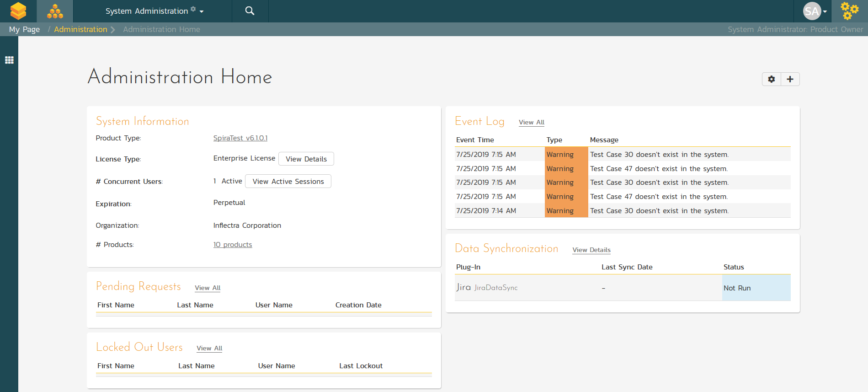Expand the System Administration dropdown
Image resolution: width=868 pixels, height=392 pixels.
click(x=154, y=11)
